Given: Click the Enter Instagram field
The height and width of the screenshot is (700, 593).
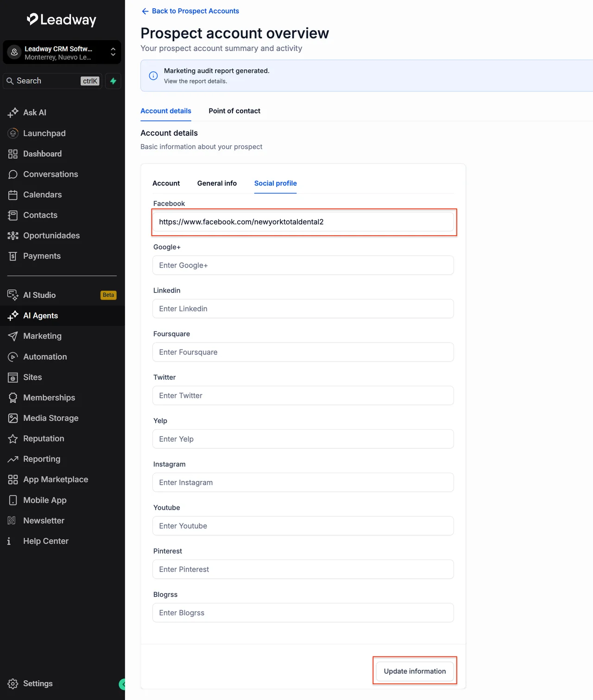Looking at the screenshot, I should [x=303, y=482].
